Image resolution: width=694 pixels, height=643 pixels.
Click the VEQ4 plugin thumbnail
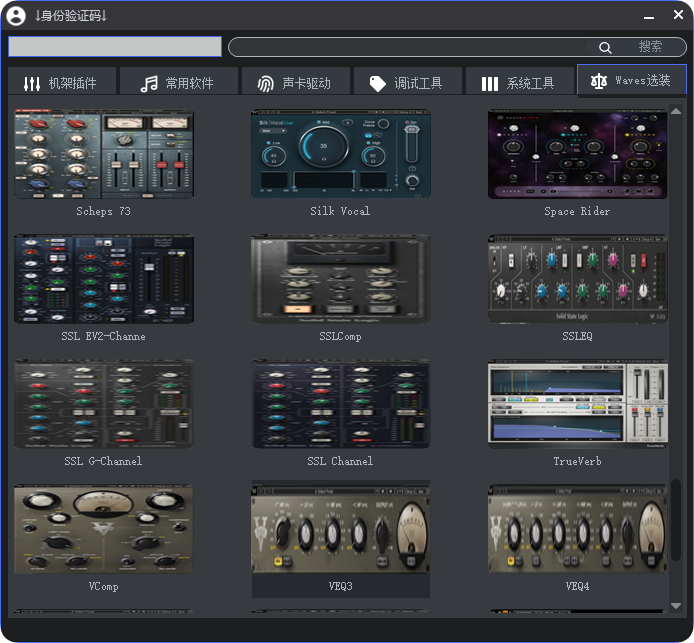pos(578,529)
